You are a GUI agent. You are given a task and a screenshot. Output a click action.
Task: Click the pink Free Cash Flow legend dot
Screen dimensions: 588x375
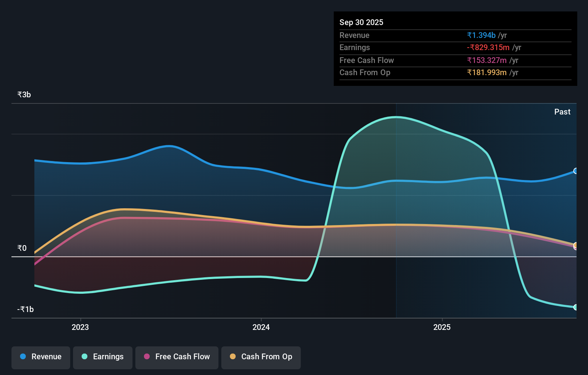click(146, 356)
